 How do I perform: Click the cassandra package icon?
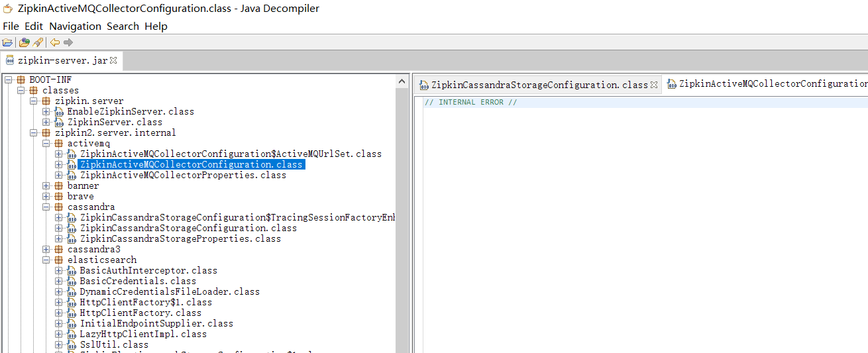point(58,207)
